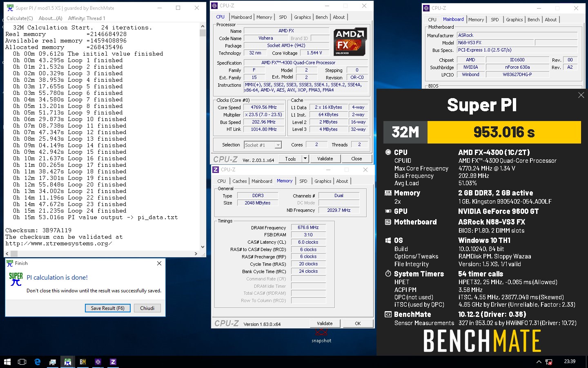Switch to Memory tab in CPU-Z 2.03 window

(x=264, y=17)
